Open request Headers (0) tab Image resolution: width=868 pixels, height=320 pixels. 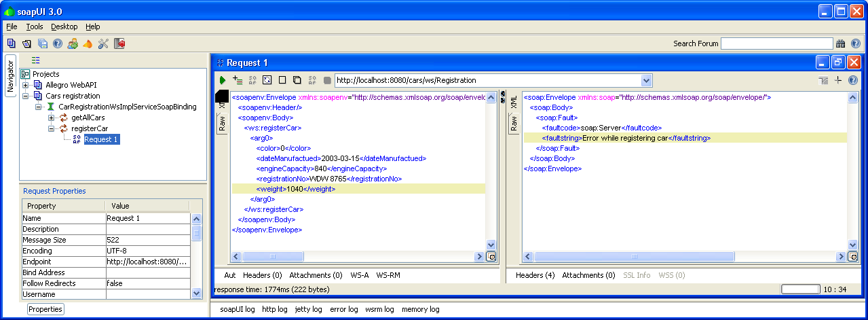point(262,275)
